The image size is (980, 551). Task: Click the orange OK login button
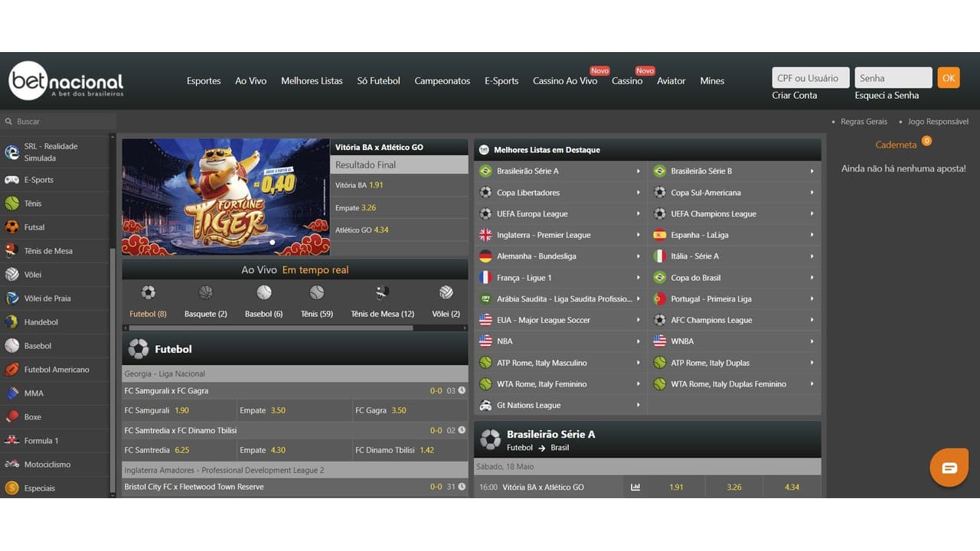pos(949,78)
